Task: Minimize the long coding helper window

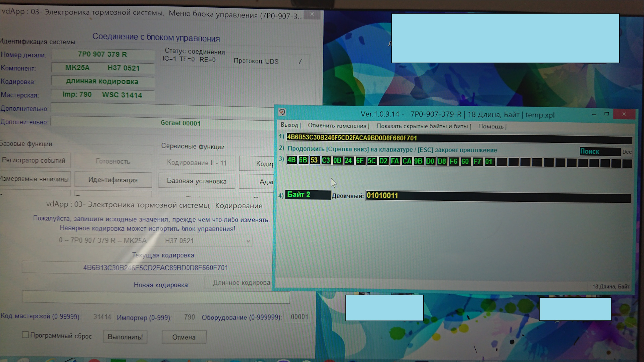Action: pos(594,115)
